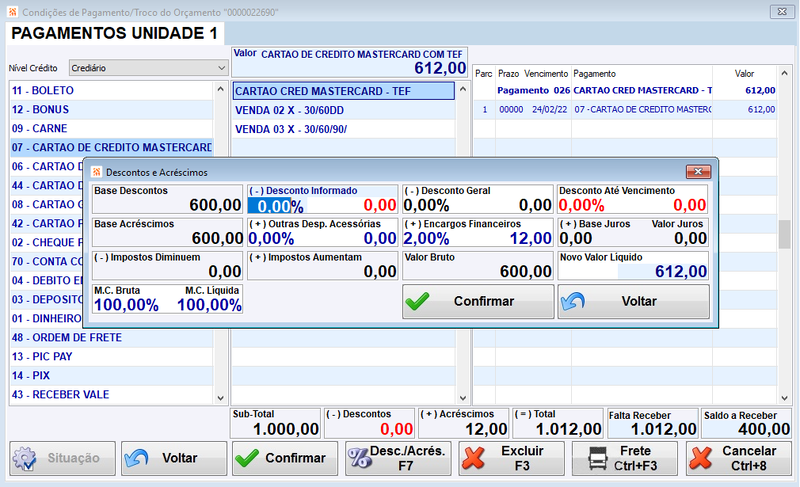Select 07 - CARTAO DE CREDITO MASTERCARD
Screen dimensions: 800x487
tap(111, 147)
